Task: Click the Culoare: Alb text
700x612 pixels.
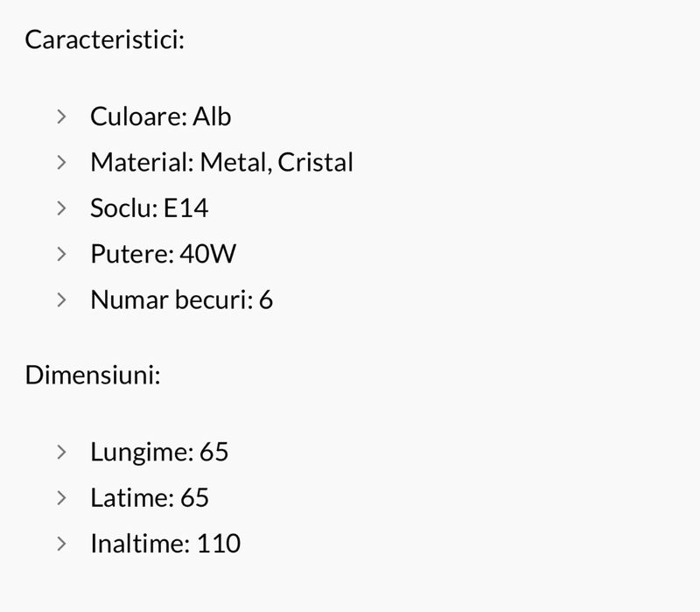Action: click(160, 116)
